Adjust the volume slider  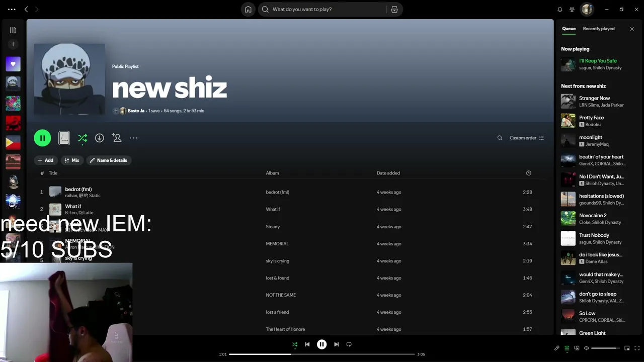[x=606, y=348]
